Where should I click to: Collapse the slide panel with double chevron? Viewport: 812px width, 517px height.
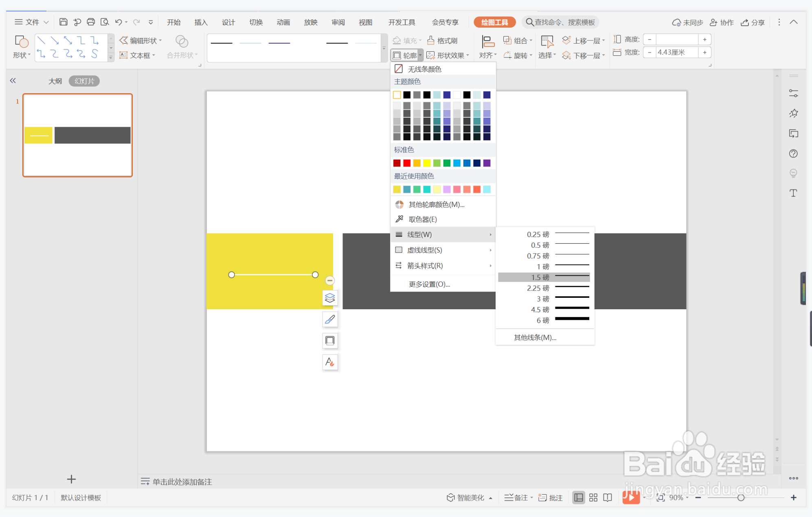click(x=13, y=81)
